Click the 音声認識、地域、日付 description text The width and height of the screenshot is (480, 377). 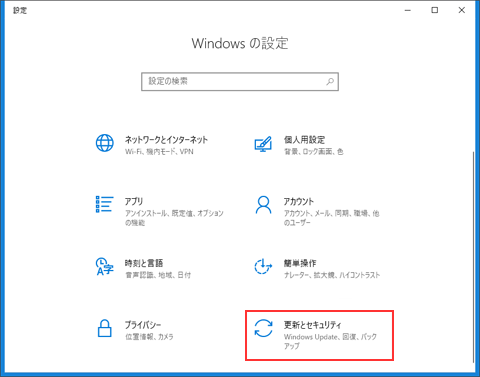point(158,275)
